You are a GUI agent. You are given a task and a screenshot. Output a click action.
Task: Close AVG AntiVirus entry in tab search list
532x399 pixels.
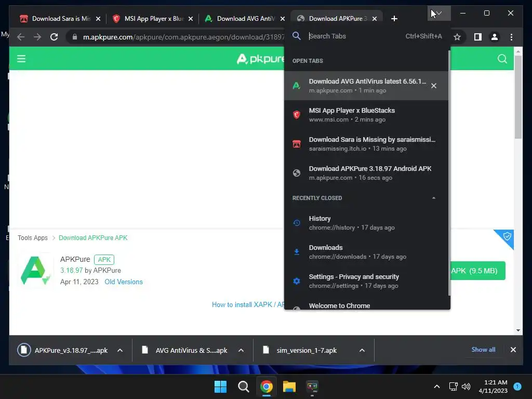434,86
